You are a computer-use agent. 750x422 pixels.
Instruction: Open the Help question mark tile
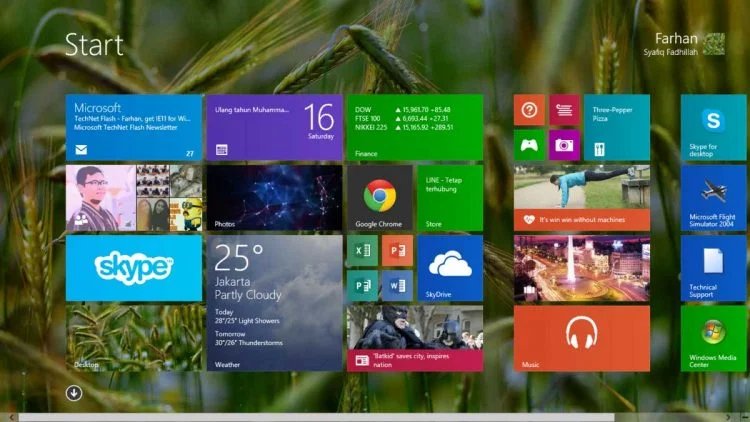(x=529, y=110)
